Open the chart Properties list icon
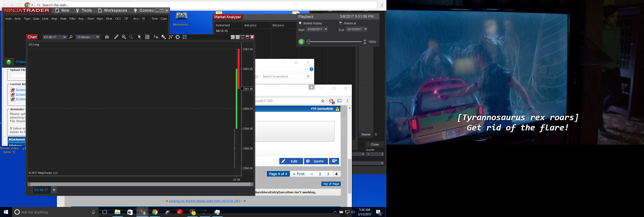644x217 pixels. (x=185, y=37)
